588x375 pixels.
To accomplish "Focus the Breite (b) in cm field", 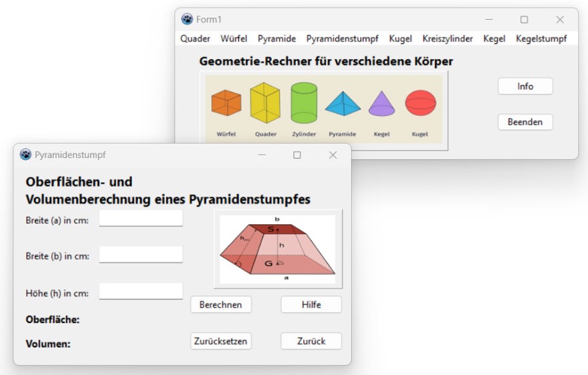I will 141,254.
